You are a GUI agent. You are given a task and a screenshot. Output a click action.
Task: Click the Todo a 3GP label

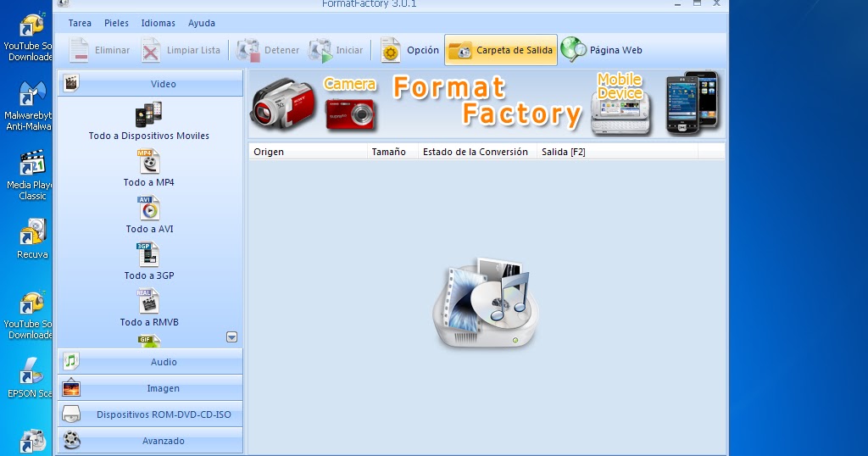[149, 275]
